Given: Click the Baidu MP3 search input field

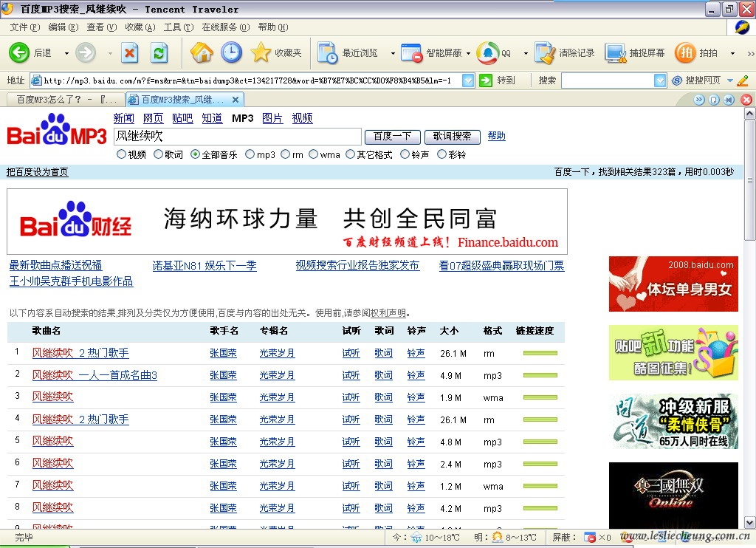Looking at the screenshot, I should [238, 137].
